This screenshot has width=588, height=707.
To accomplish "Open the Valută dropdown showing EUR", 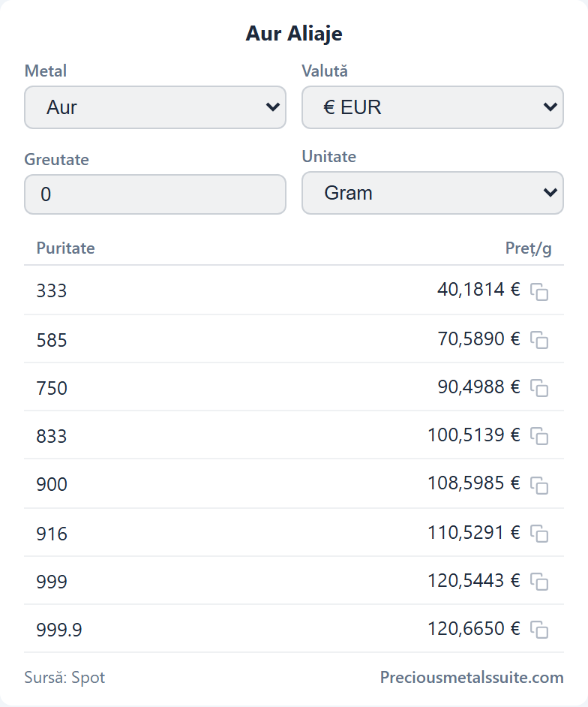I will click(x=433, y=107).
